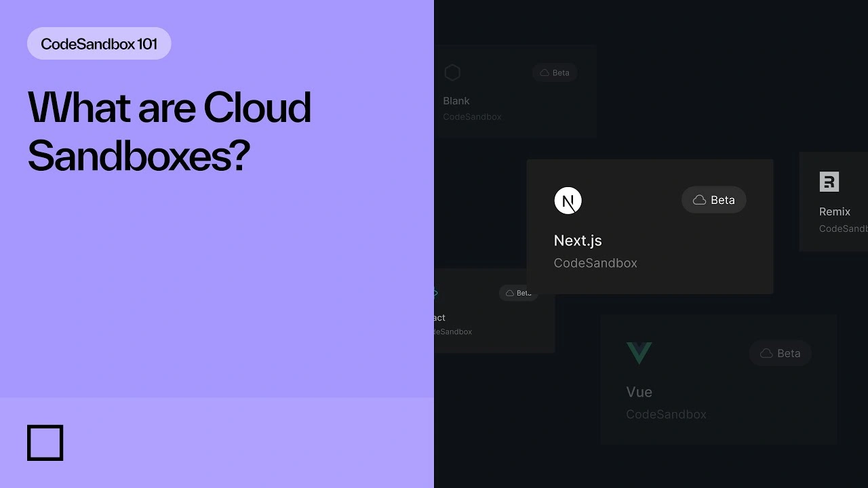Click the Vue logo icon
The height and width of the screenshot is (488, 868).
click(x=639, y=353)
